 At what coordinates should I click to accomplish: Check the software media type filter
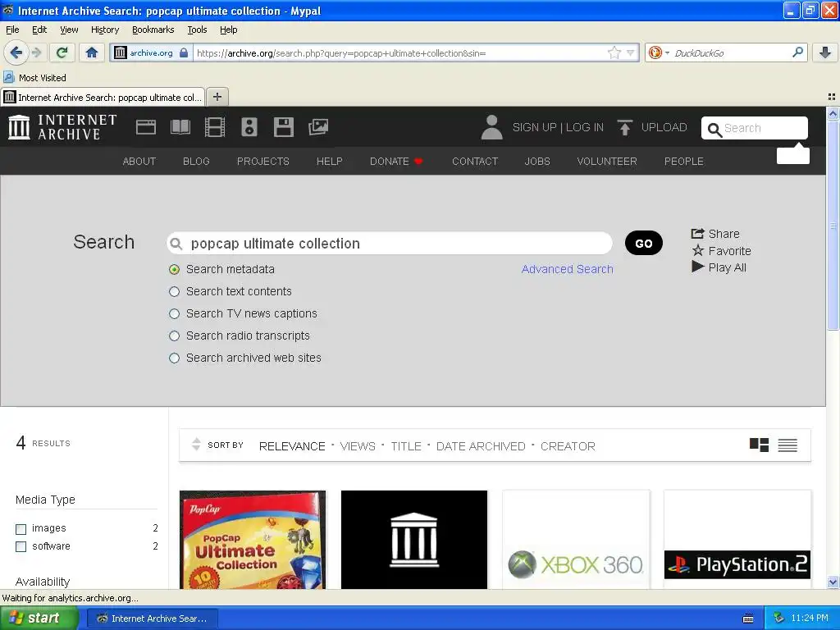point(21,546)
